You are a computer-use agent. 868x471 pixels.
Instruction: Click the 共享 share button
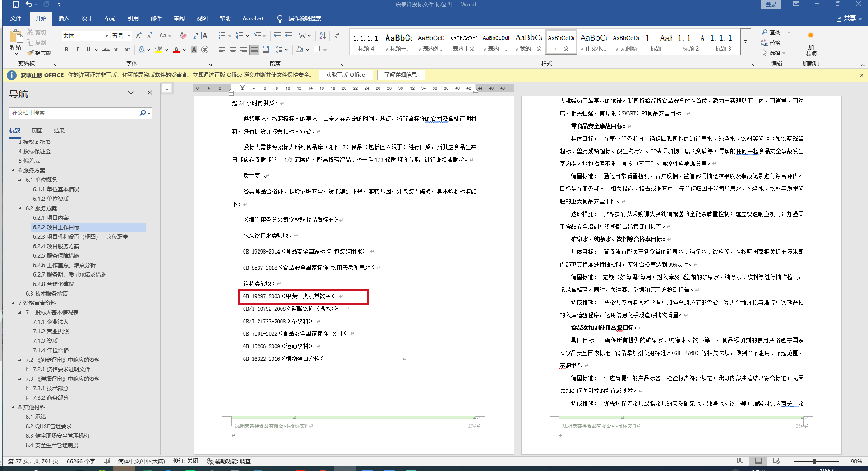(x=849, y=18)
